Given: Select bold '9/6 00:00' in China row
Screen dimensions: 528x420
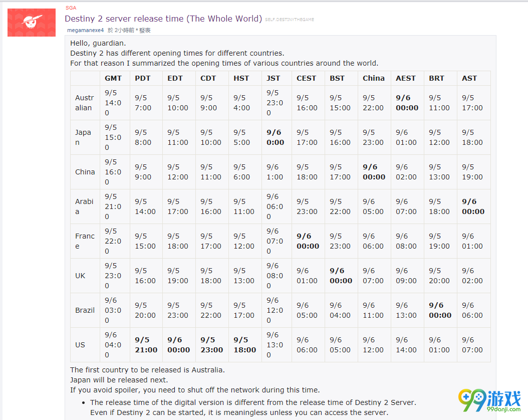Looking at the screenshot, I should [x=374, y=172].
